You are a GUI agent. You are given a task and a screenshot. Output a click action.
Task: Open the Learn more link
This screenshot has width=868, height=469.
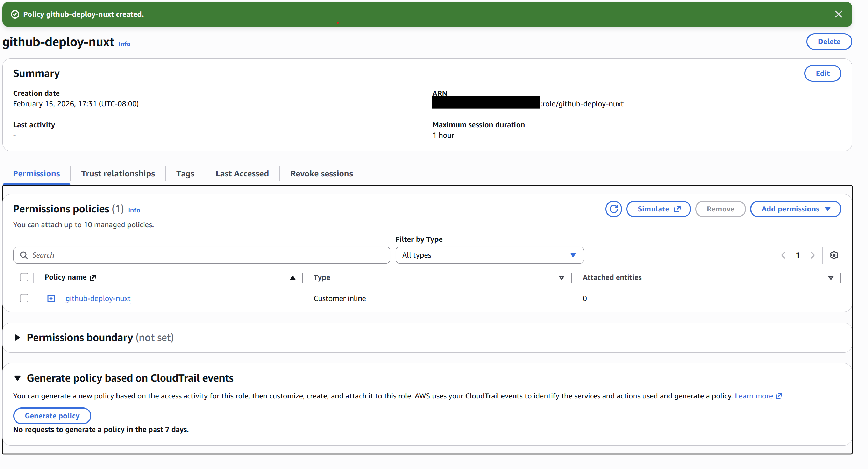[x=758, y=396]
